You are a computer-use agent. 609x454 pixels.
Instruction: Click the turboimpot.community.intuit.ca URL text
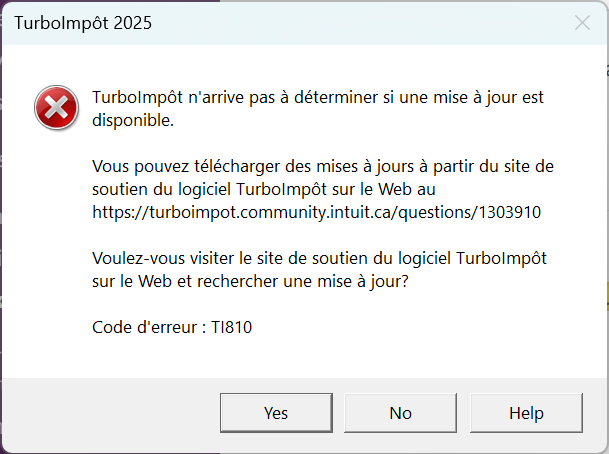pyautogui.click(x=317, y=212)
